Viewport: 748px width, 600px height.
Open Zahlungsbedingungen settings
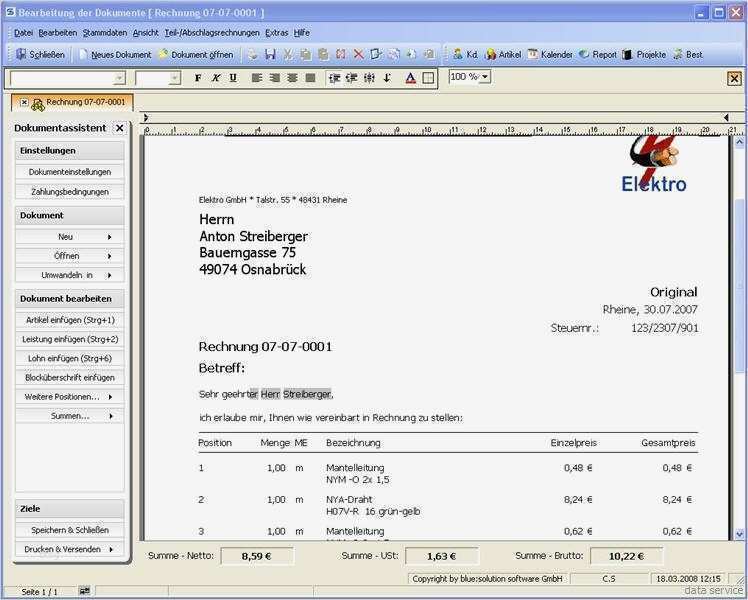(x=70, y=192)
